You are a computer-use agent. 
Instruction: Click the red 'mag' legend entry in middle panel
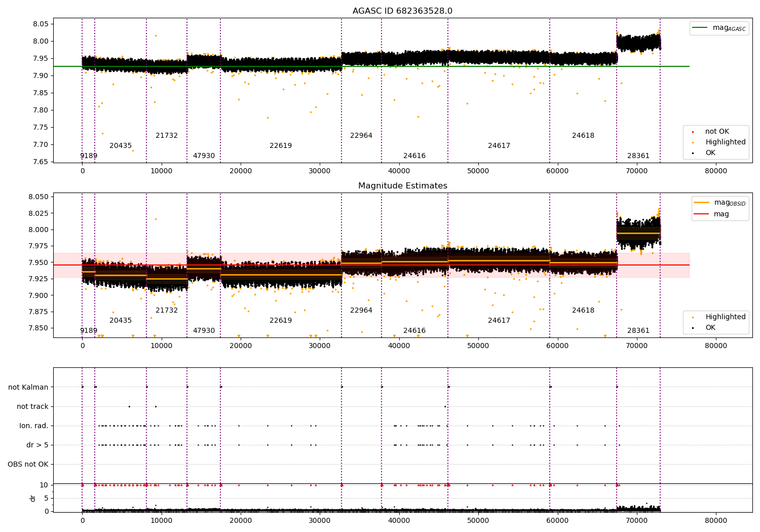coord(711,214)
